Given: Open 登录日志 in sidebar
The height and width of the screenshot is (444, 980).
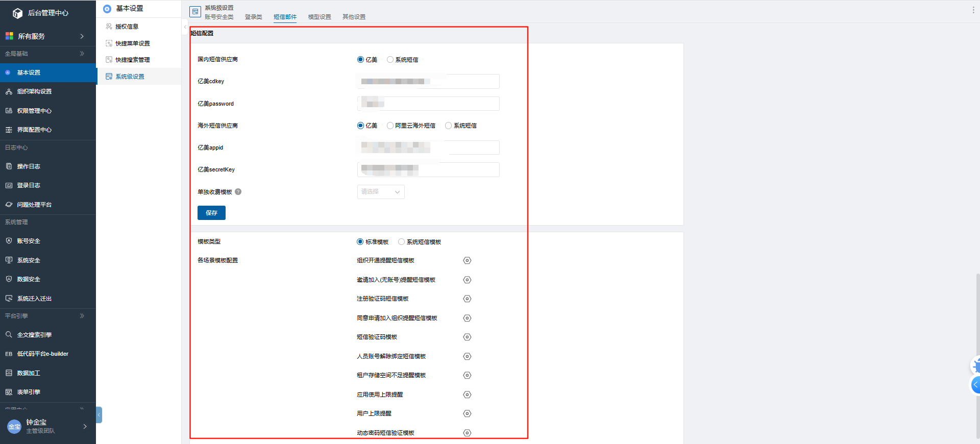Looking at the screenshot, I should (x=48, y=185).
